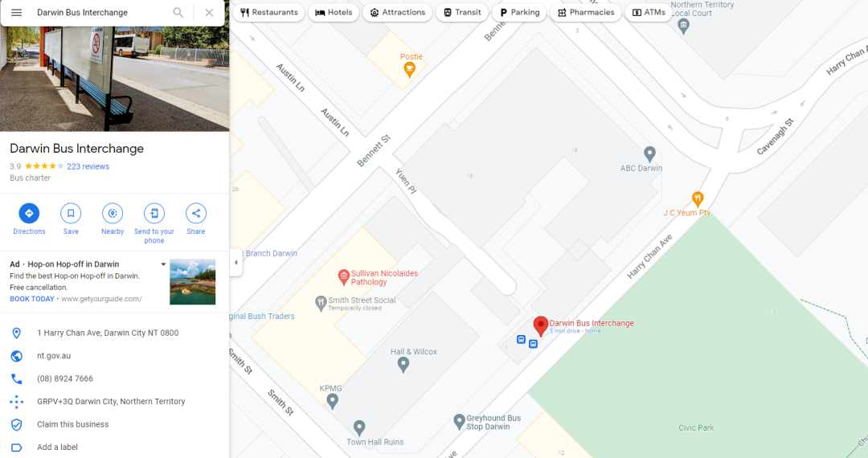Expand the ad options dropdown arrow
The height and width of the screenshot is (458, 868).
pos(163,264)
